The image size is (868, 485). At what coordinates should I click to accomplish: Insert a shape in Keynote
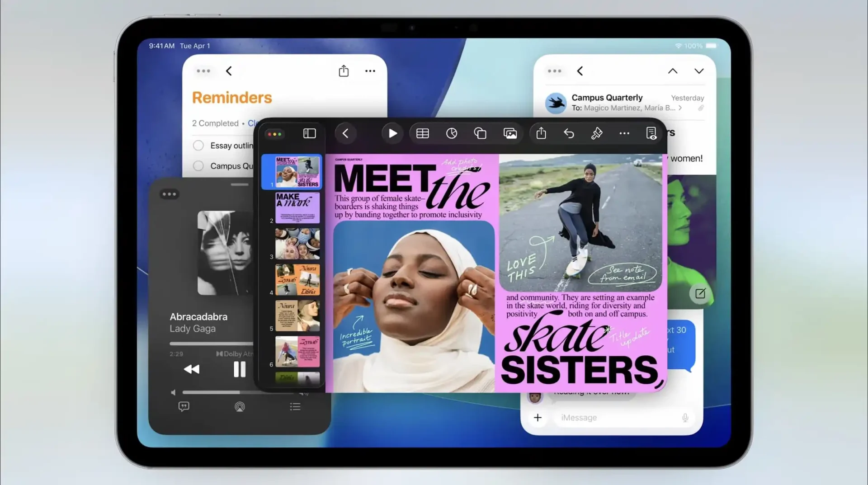point(480,133)
